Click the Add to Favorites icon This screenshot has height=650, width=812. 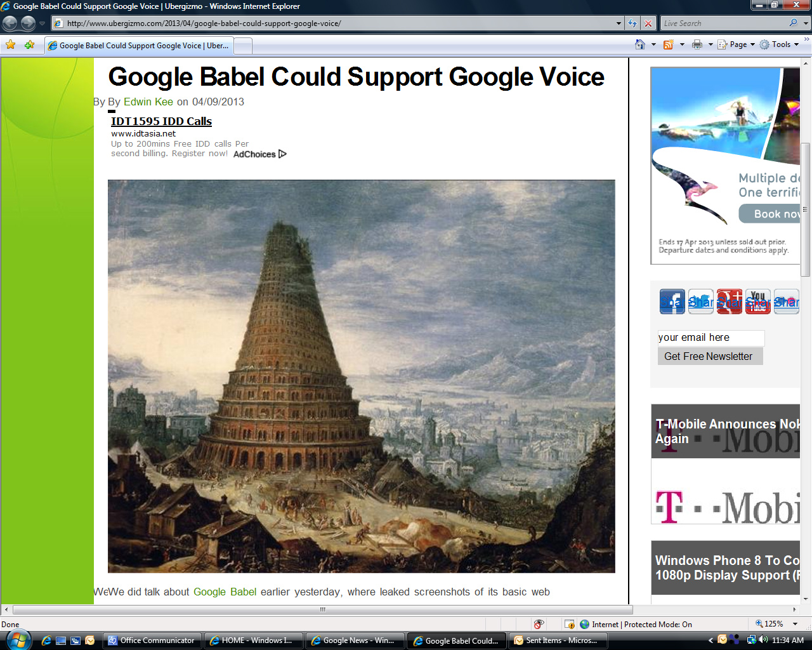click(29, 44)
